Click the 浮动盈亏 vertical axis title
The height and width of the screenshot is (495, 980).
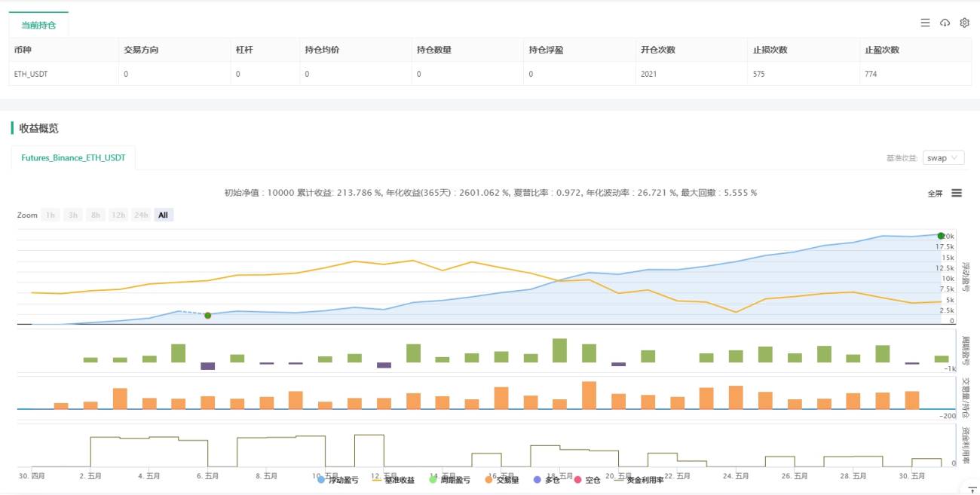click(x=966, y=277)
